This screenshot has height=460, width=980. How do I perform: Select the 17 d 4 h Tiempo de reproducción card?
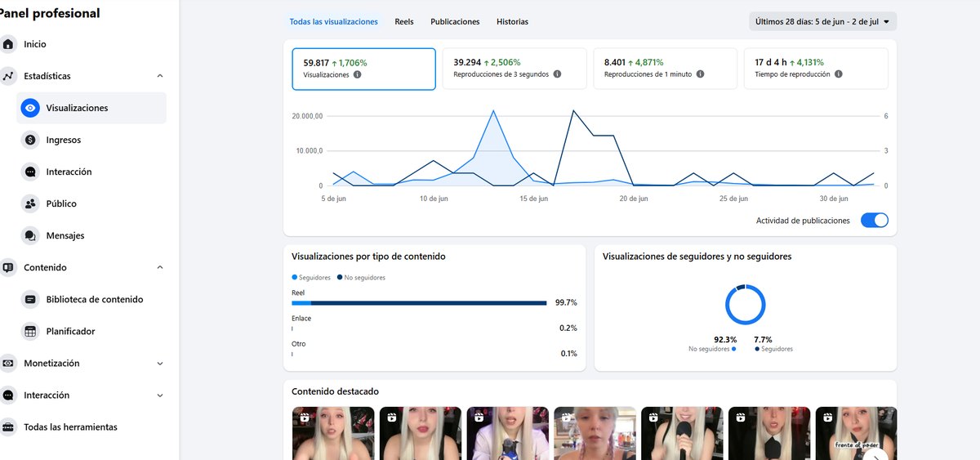tap(816, 69)
